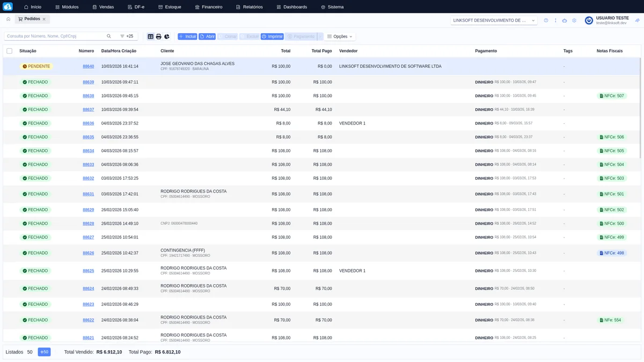Screen dimensions: 644x362
Task: Open order number 88640 link
Action: click(88, 67)
